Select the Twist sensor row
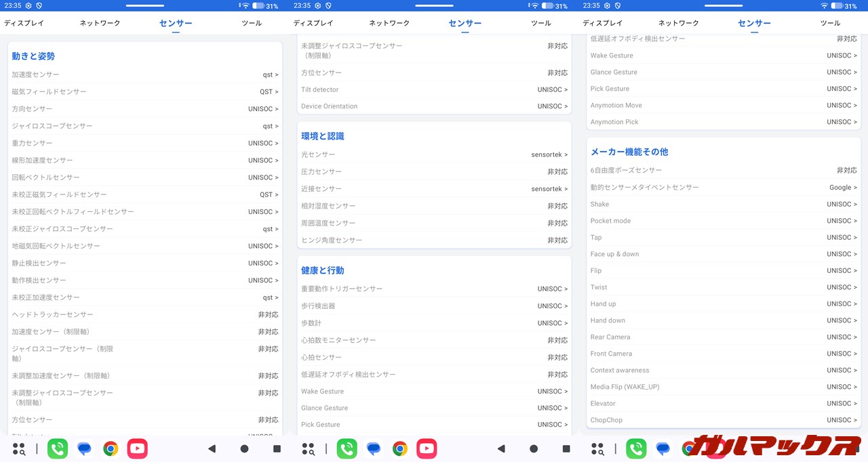The height and width of the screenshot is (462, 868). pyautogui.click(x=724, y=287)
